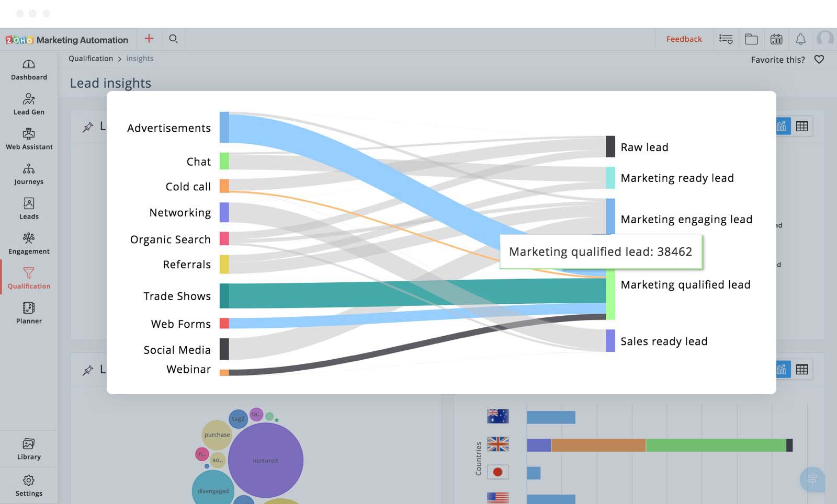
Task: Go to Lead Gen module
Action: [x=29, y=105]
